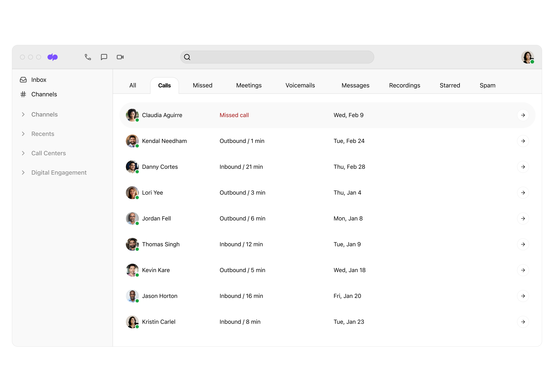Open Claudia Aguirre missed call details
554x392 pixels.
pos(523,115)
